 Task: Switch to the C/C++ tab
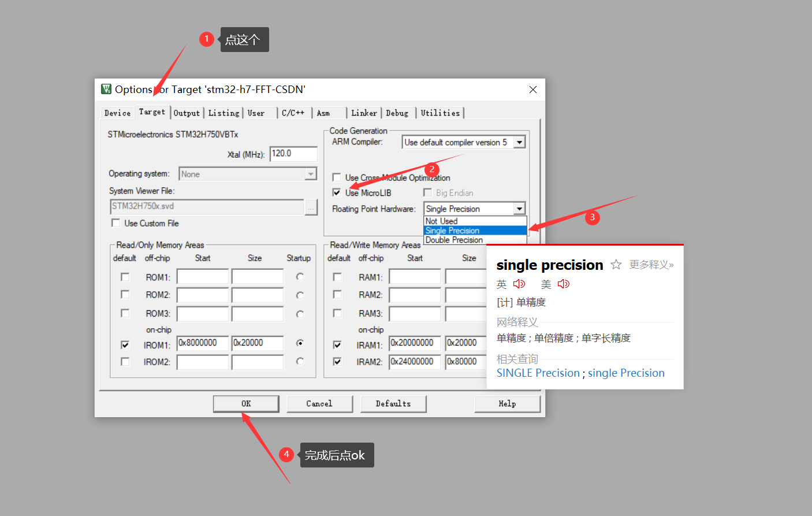[294, 113]
